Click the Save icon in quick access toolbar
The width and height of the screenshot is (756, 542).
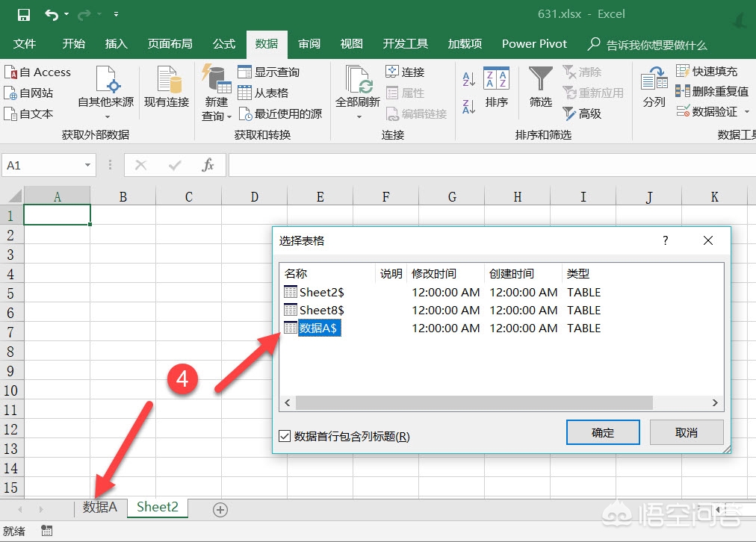click(24, 15)
